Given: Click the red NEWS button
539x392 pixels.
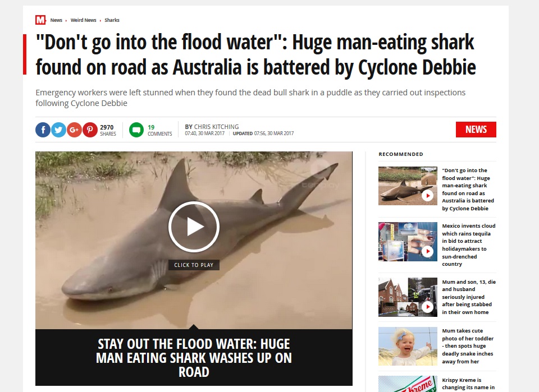Looking at the screenshot, I should (476, 130).
